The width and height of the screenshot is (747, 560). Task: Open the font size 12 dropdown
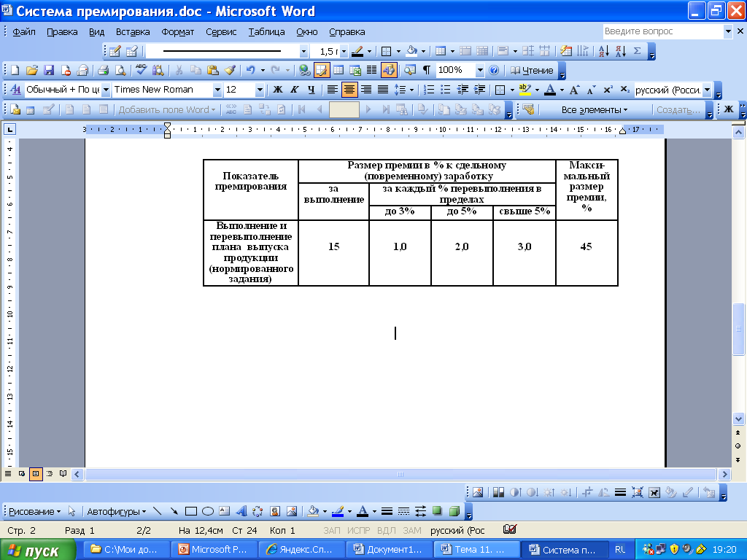[x=260, y=90]
